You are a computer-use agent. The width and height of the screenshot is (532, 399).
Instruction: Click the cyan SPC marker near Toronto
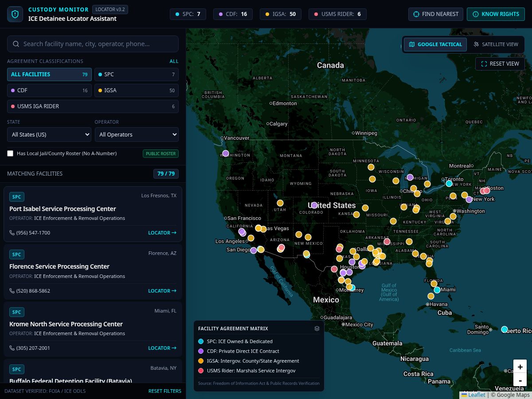(449, 184)
